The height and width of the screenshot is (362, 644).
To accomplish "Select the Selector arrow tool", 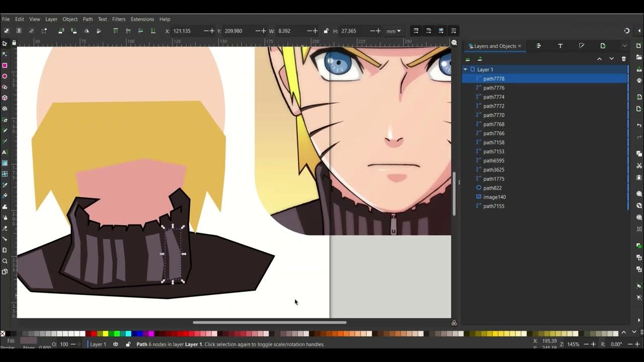I will 5,44.
